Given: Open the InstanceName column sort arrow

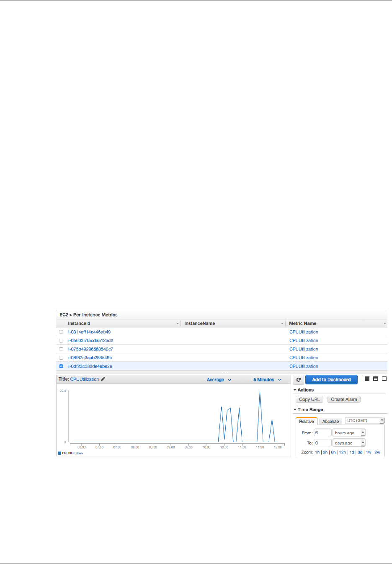Looking at the screenshot, I should 282,324.
